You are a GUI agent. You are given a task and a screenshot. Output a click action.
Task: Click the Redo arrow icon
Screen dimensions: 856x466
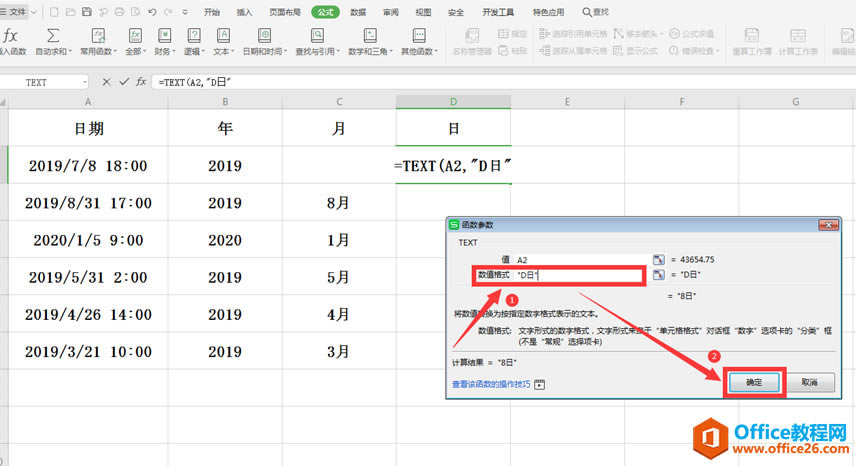pos(168,11)
